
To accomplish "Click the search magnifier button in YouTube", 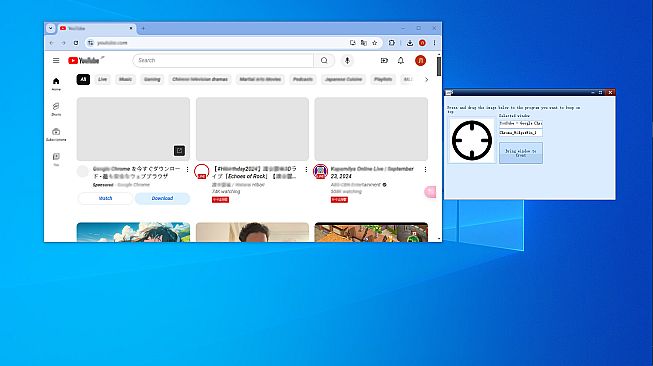I will (324, 60).
